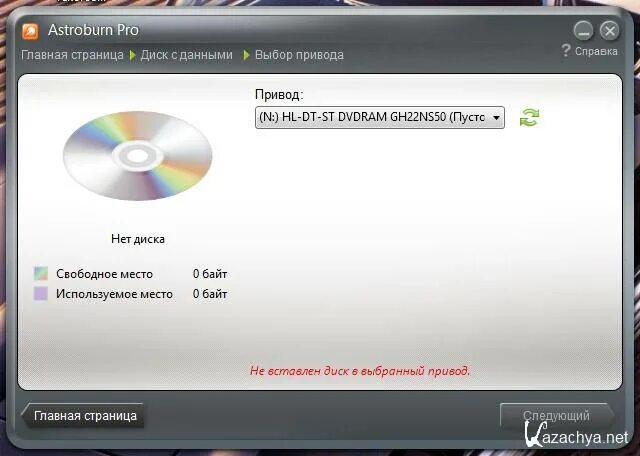This screenshot has width=640, height=456.
Task: Click the Следующий next button
Action: 557,416
